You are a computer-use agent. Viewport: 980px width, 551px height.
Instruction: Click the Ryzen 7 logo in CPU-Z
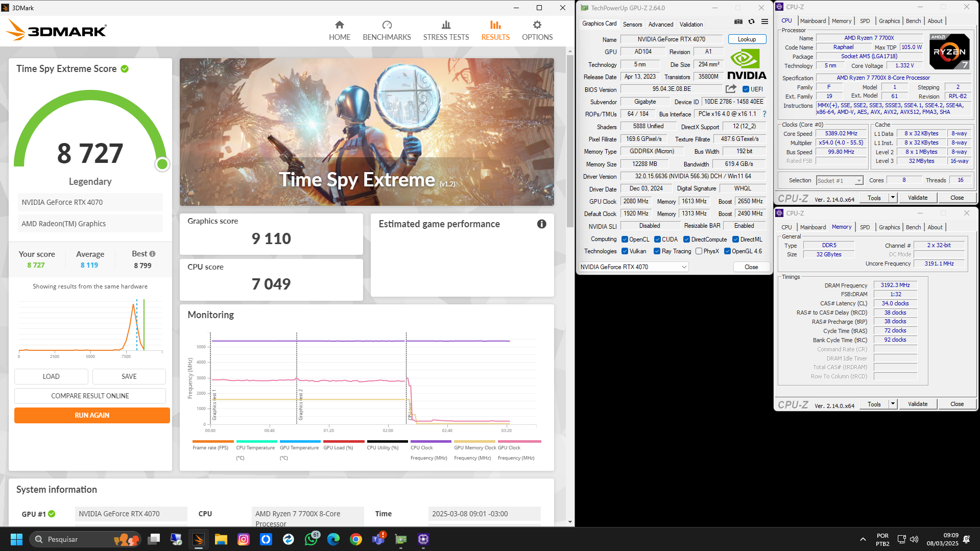tap(949, 52)
